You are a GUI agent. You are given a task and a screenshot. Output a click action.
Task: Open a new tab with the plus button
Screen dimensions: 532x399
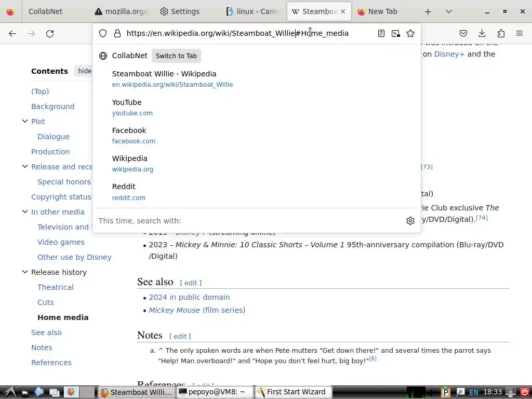(x=428, y=11)
